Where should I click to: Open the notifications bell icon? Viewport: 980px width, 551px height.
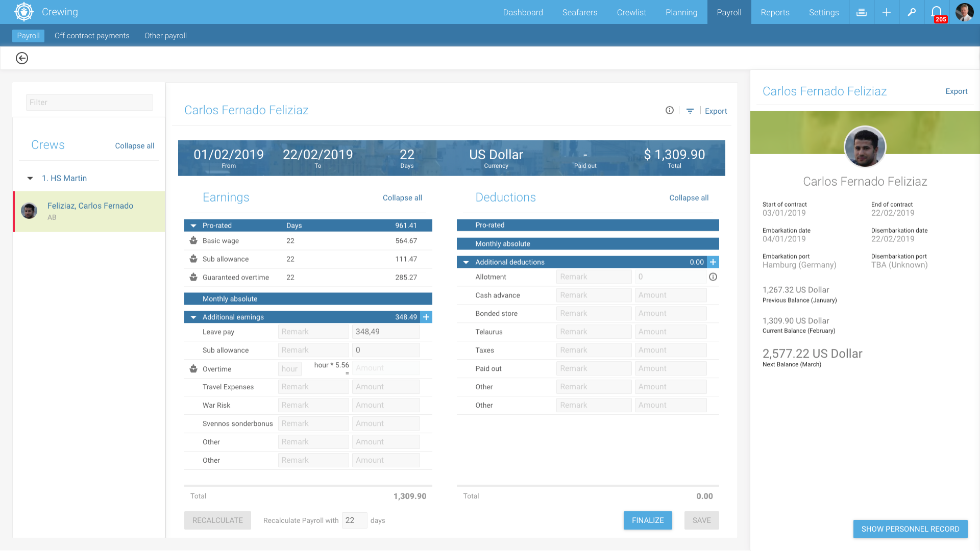(936, 12)
